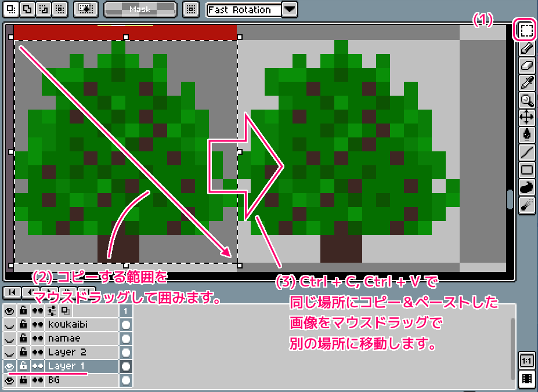Select the Magnifier zoom tool
The width and height of the screenshot is (538, 392).
(x=527, y=99)
